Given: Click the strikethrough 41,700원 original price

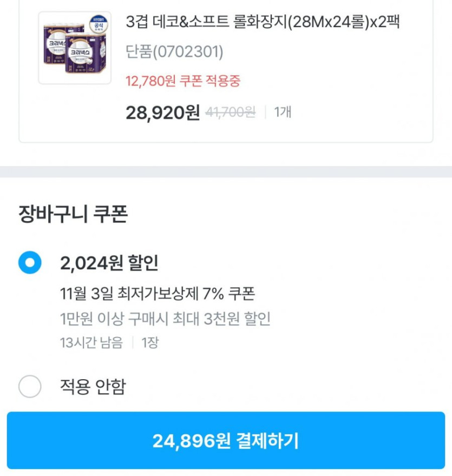Looking at the screenshot, I should point(231,113).
